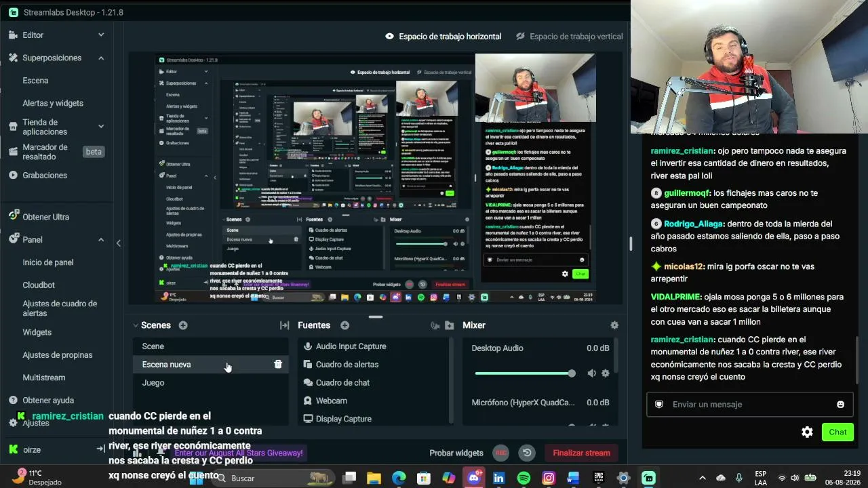Open Widgets in the Panel menu
Viewport: 868px width, 488px height.
(x=37, y=332)
